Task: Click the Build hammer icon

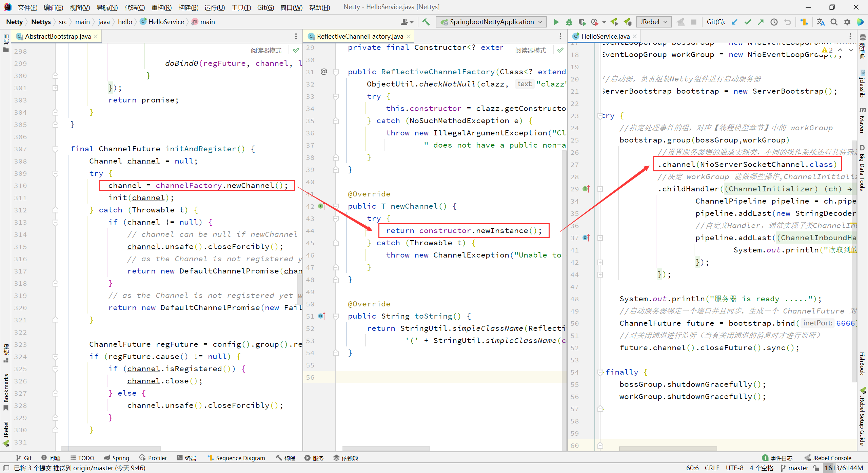Action: [426, 22]
